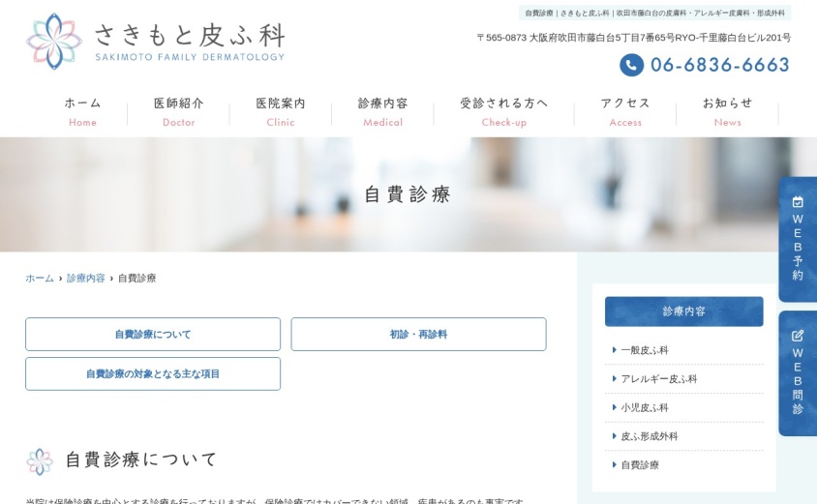Click the arrow beside 一般皮ふ科
The height and width of the screenshot is (504, 817).
[x=615, y=350]
